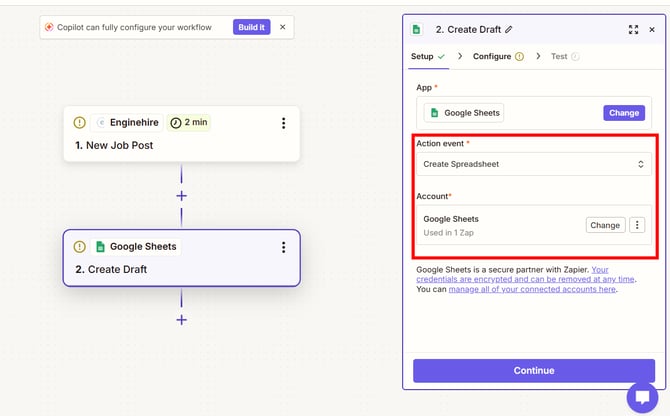
Task: Click the Google Sheets icon in the panel header
Action: tap(417, 29)
